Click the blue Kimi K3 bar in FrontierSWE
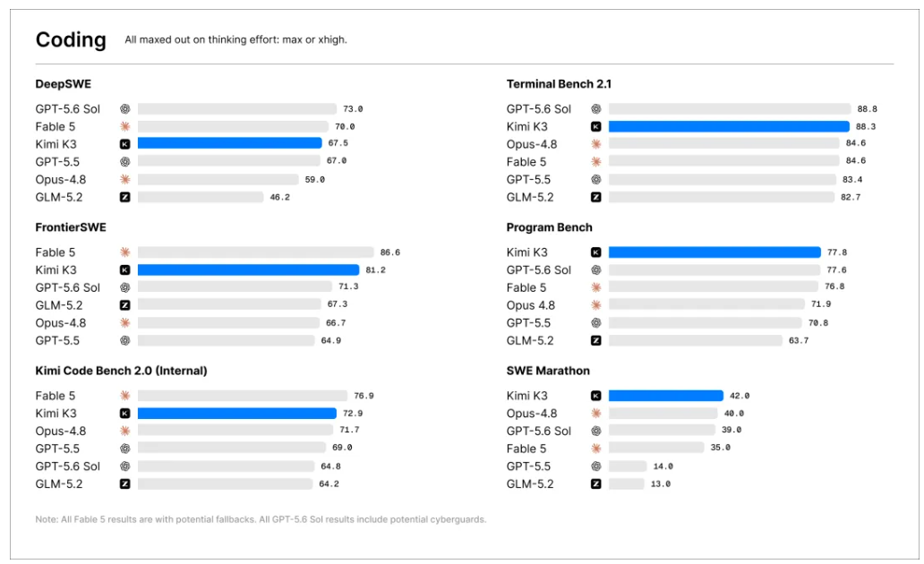This screenshot has height=564, width=924. coord(248,270)
